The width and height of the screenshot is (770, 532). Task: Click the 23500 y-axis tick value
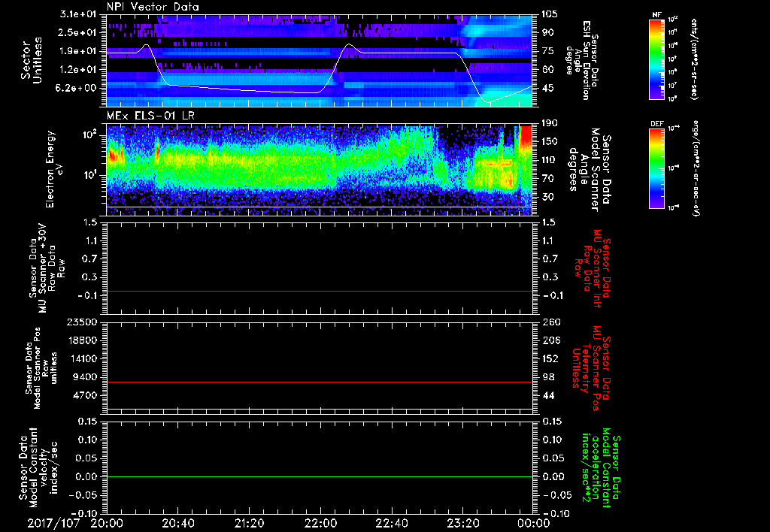83,322
